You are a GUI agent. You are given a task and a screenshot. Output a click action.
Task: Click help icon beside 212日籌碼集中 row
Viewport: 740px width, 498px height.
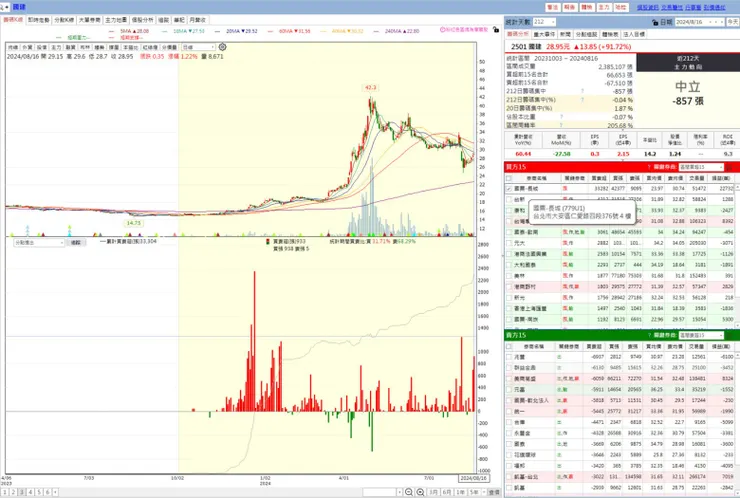tap(582, 91)
